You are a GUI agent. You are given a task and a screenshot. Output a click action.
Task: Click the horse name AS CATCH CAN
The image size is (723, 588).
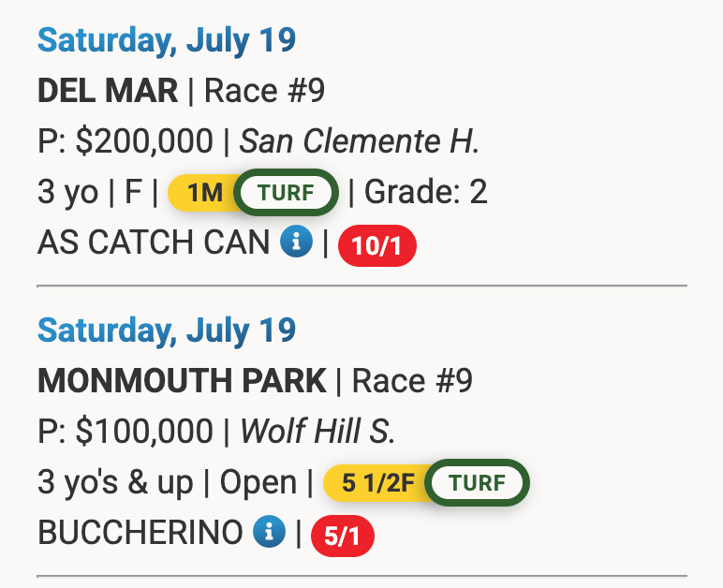click(x=154, y=243)
